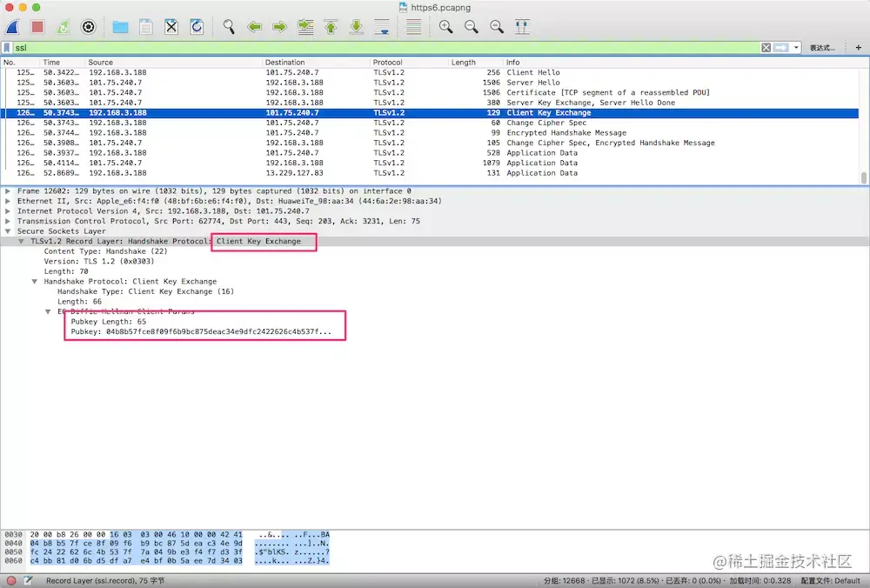Click the red expert info status icon

(x=10, y=581)
